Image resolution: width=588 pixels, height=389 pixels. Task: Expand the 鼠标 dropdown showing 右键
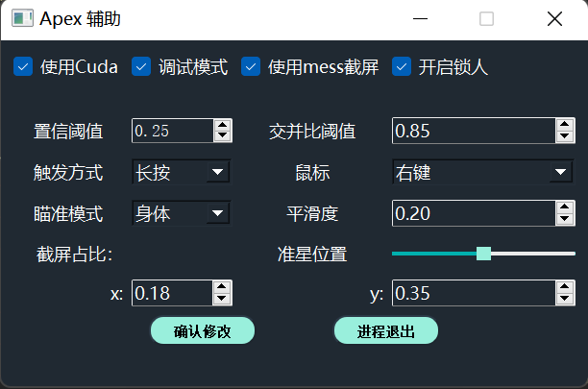click(x=483, y=172)
